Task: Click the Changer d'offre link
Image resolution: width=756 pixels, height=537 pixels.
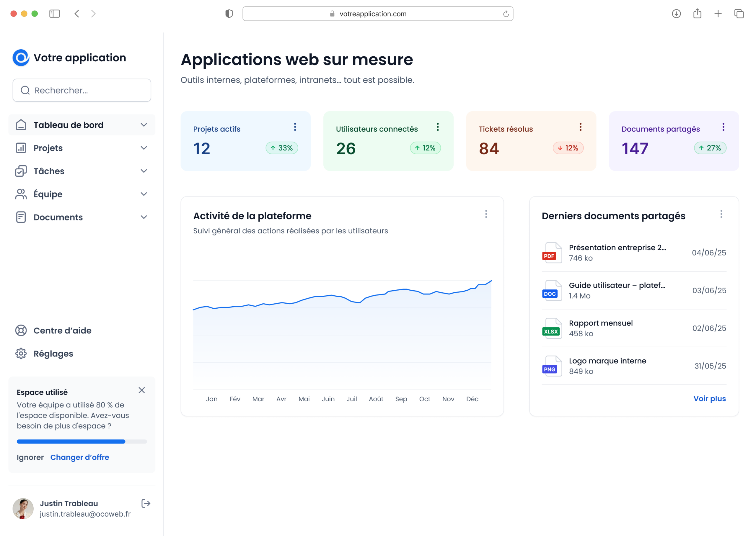Action: [x=80, y=457]
